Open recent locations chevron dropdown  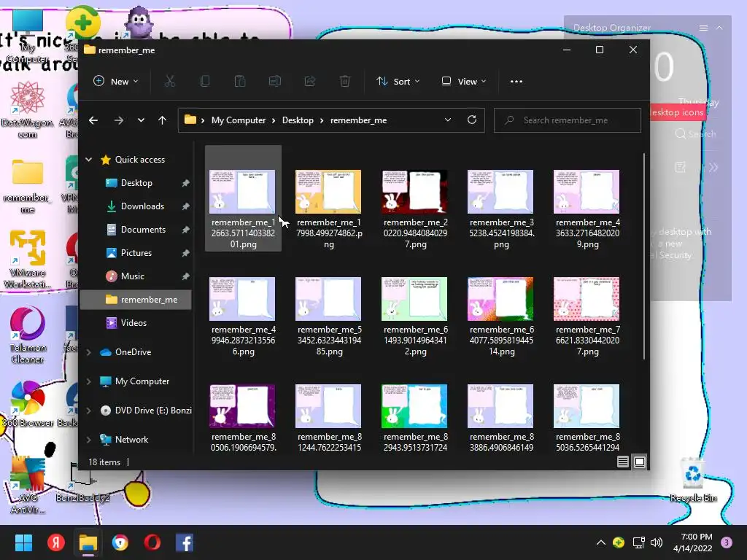tap(141, 120)
